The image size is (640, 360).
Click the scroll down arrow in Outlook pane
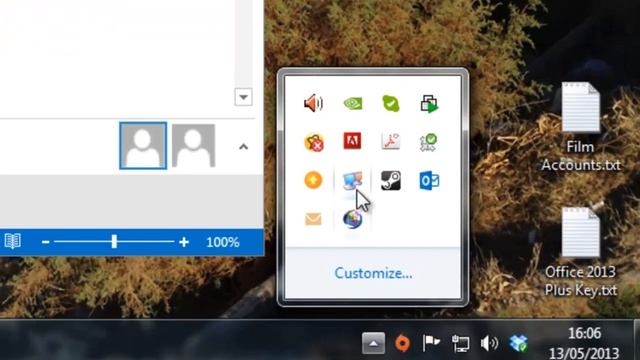(x=243, y=97)
